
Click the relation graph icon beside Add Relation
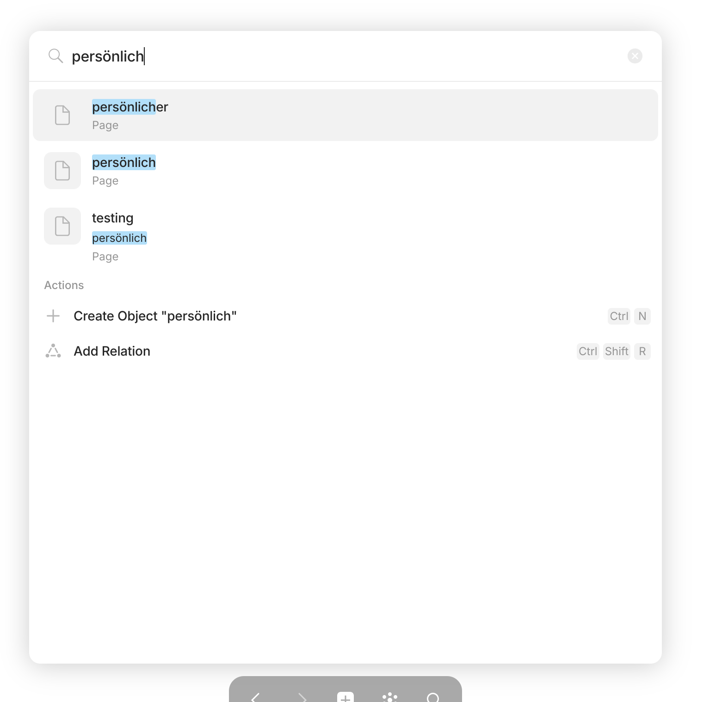(53, 351)
